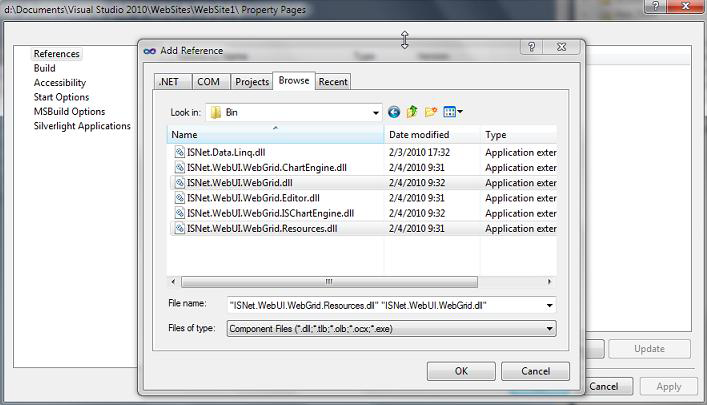Sort files by the Name column header
Viewport: 707px width, 405px height.
[x=275, y=134]
